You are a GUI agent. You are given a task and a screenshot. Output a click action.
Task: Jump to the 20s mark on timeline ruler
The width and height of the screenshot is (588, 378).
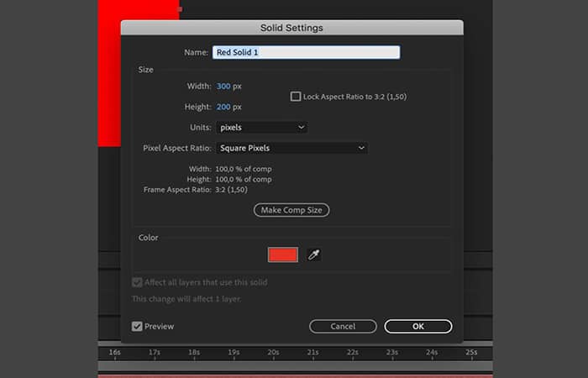coord(273,353)
